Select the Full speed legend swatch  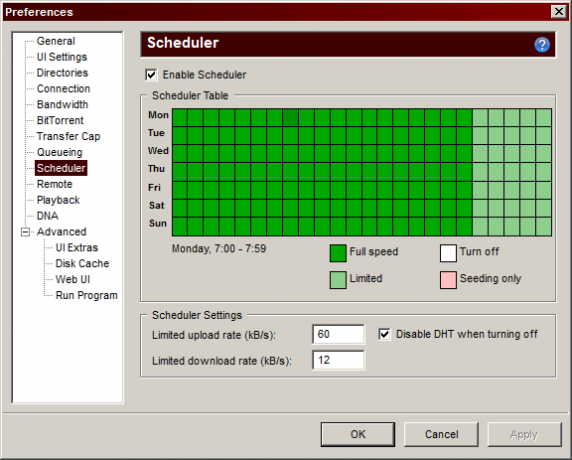tap(338, 253)
